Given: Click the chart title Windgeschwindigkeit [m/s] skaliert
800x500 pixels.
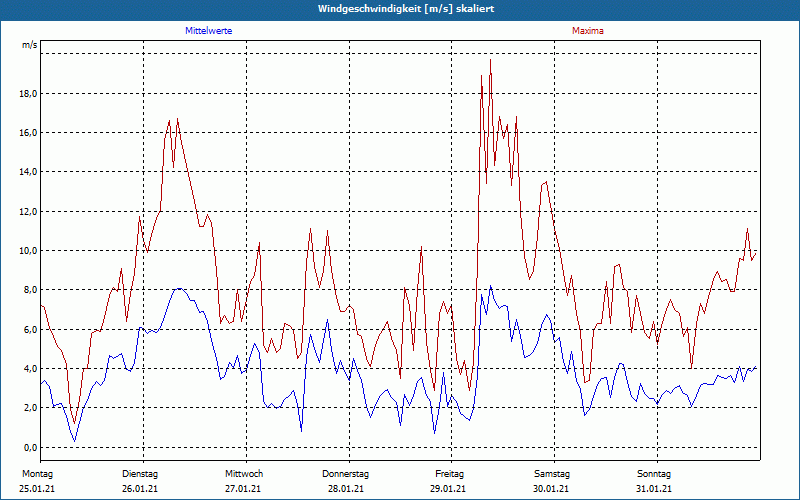Looking at the screenshot, I should coord(406,9).
